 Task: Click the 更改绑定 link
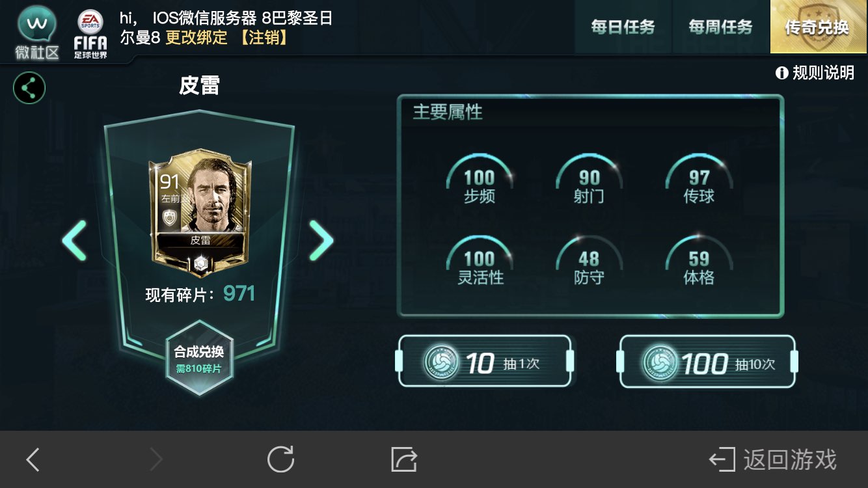coord(197,38)
